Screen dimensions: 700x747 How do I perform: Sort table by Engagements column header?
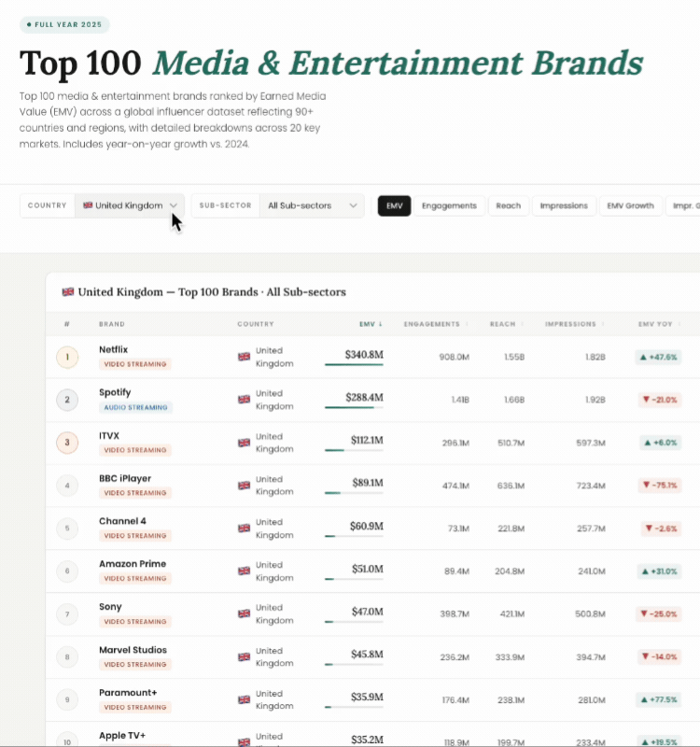point(435,324)
